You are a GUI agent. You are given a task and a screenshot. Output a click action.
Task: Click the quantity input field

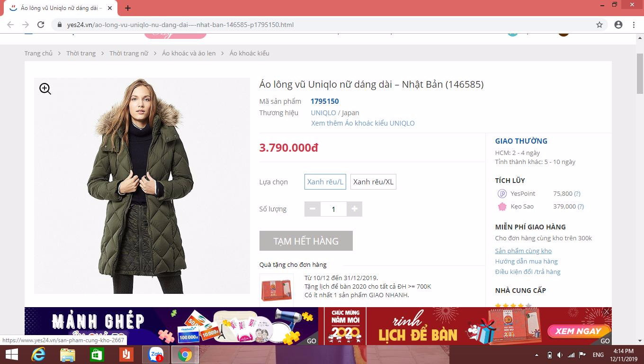pyautogui.click(x=333, y=209)
